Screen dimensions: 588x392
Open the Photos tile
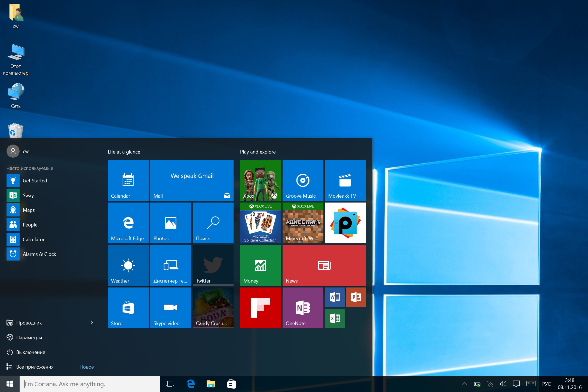tap(170, 223)
